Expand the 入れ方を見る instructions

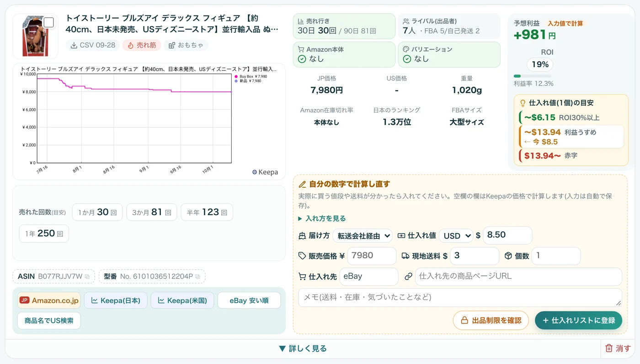point(322,218)
